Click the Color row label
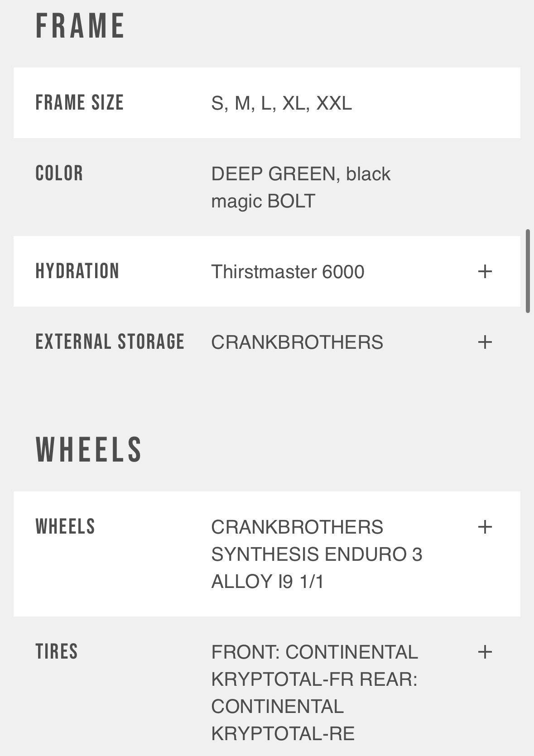 click(59, 173)
